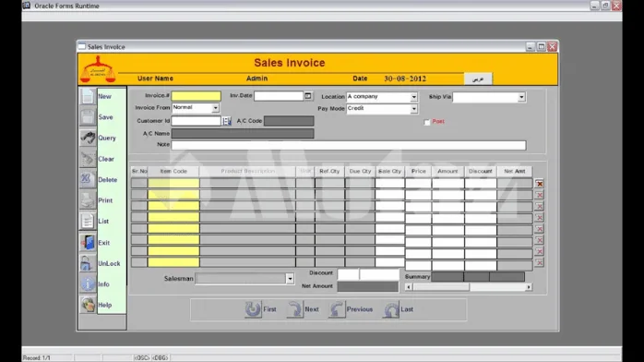
Task: Click the Last record arrow icon
Action: (391, 309)
